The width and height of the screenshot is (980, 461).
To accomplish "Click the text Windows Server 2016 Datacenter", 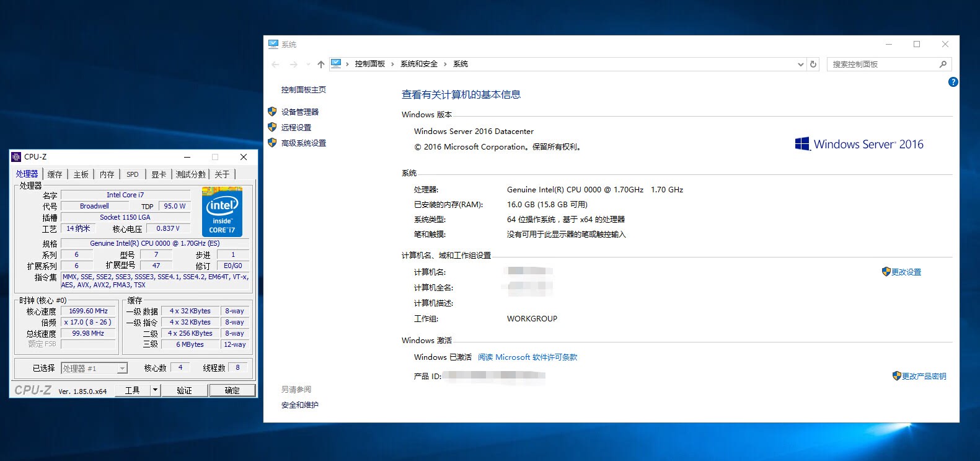I will click(474, 132).
